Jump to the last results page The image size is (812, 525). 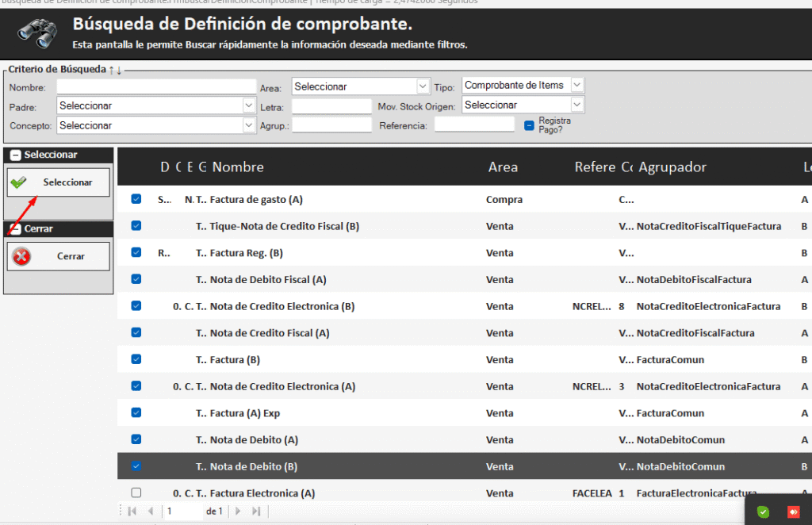pyautogui.click(x=255, y=512)
